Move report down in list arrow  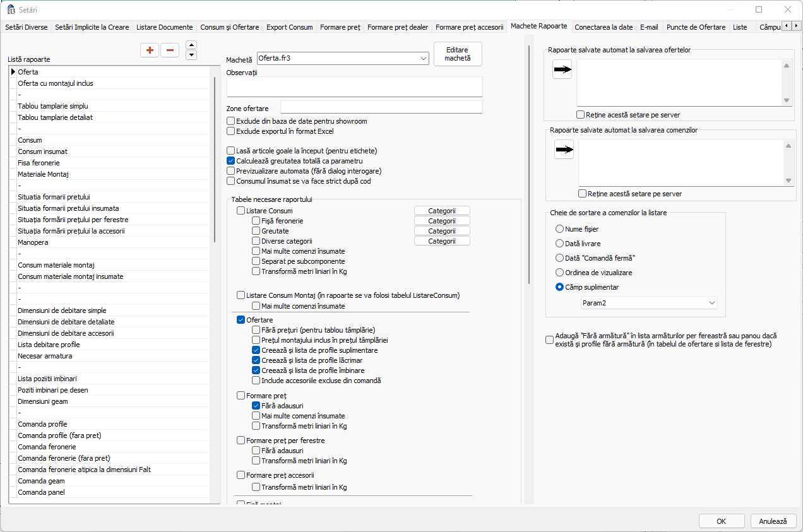click(192, 55)
